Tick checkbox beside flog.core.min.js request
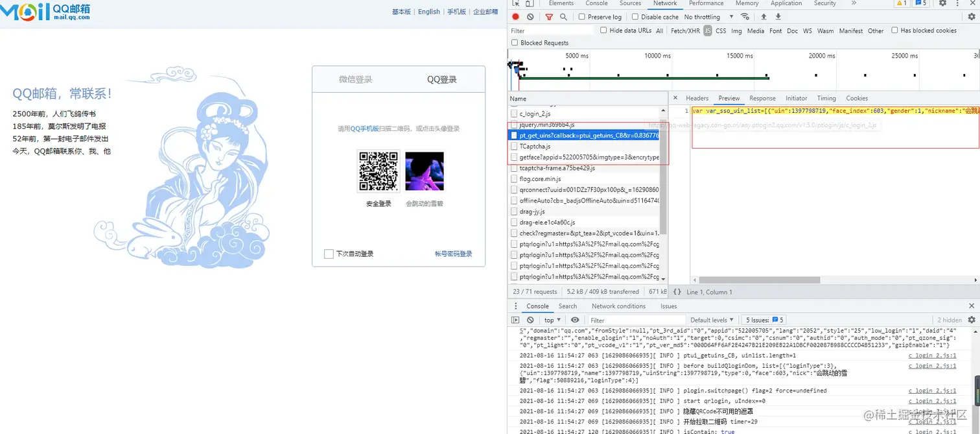This screenshot has height=434, width=980. pos(514,179)
